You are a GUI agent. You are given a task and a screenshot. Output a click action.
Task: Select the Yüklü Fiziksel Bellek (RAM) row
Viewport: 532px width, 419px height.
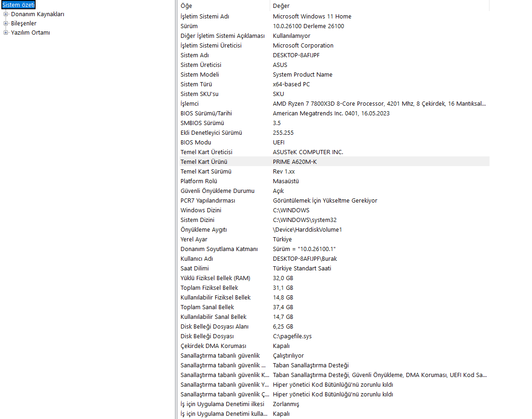[x=334, y=278]
